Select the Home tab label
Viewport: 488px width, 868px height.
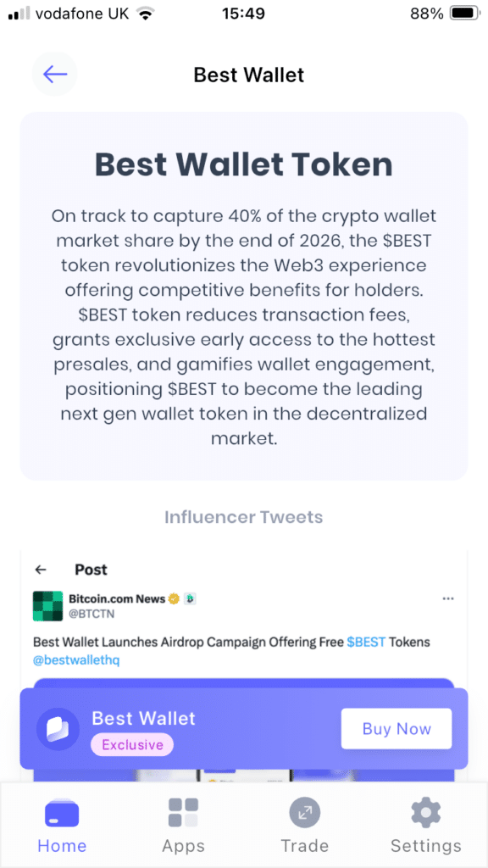62,845
